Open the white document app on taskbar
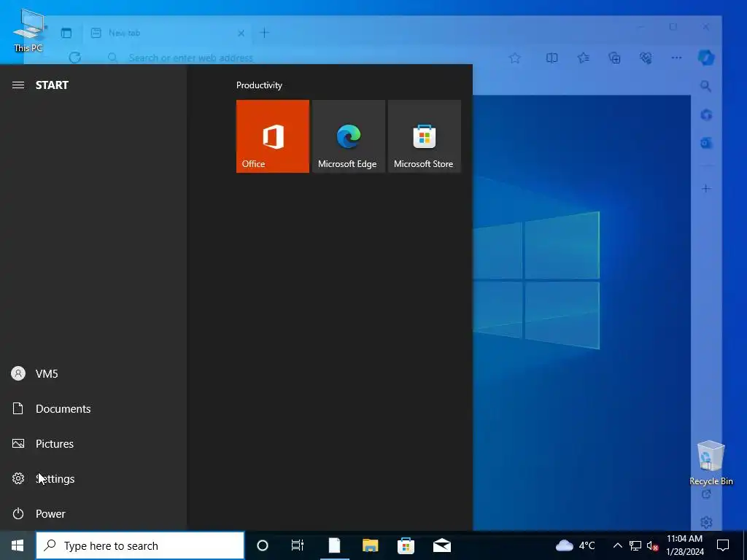 (x=334, y=545)
